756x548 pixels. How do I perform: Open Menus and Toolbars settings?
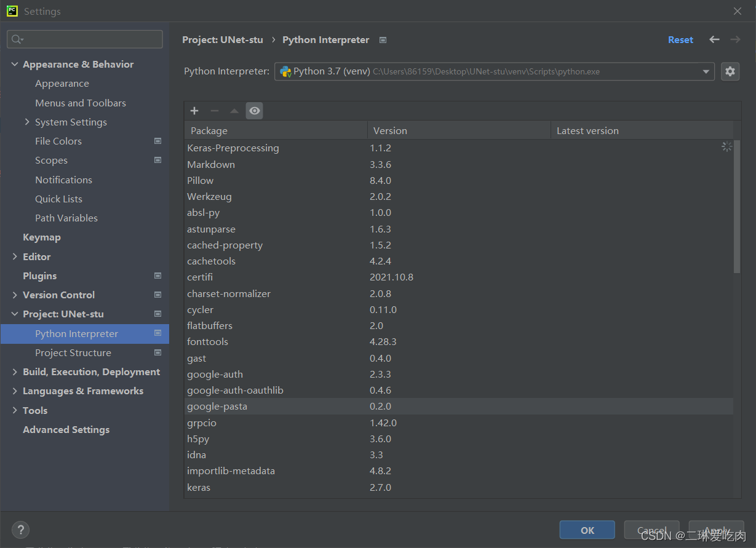(81, 103)
